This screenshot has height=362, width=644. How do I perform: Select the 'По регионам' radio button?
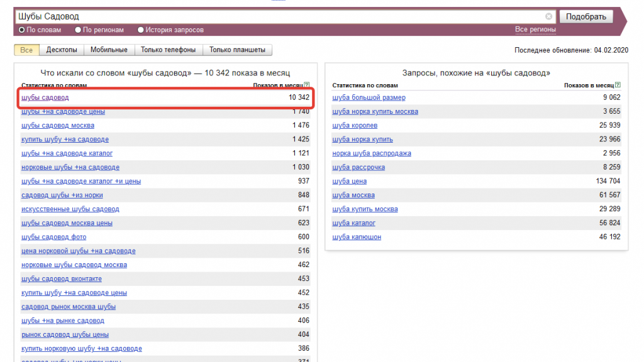78,30
